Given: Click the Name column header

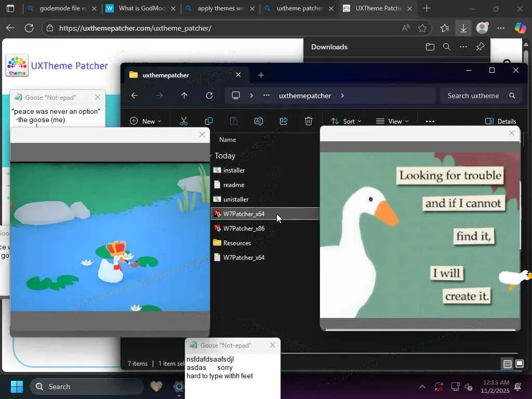Looking at the screenshot, I should [228, 140].
